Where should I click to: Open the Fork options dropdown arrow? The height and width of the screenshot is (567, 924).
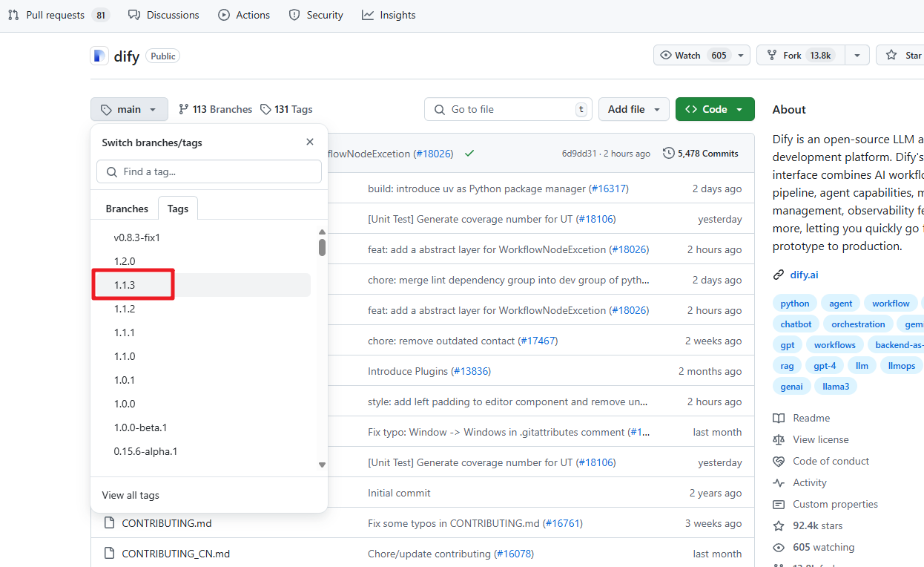click(x=857, y=56)
